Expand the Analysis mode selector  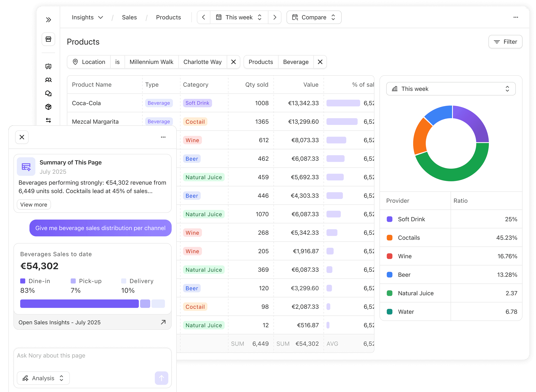tap(43, 378)
